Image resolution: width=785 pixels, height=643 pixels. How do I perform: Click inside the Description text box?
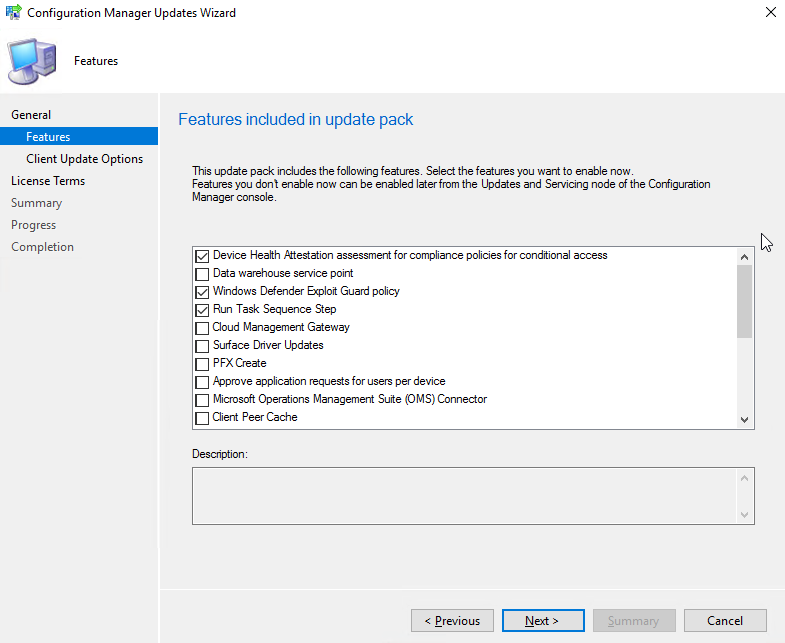pos(465,496)
